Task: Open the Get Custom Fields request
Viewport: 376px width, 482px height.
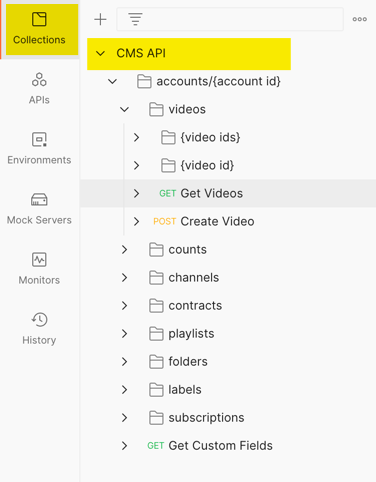Action: point(221,445)
